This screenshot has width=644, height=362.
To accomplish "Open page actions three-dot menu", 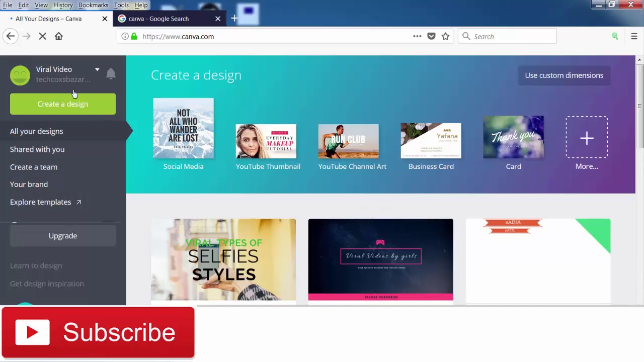I will (x=417, y=36).
